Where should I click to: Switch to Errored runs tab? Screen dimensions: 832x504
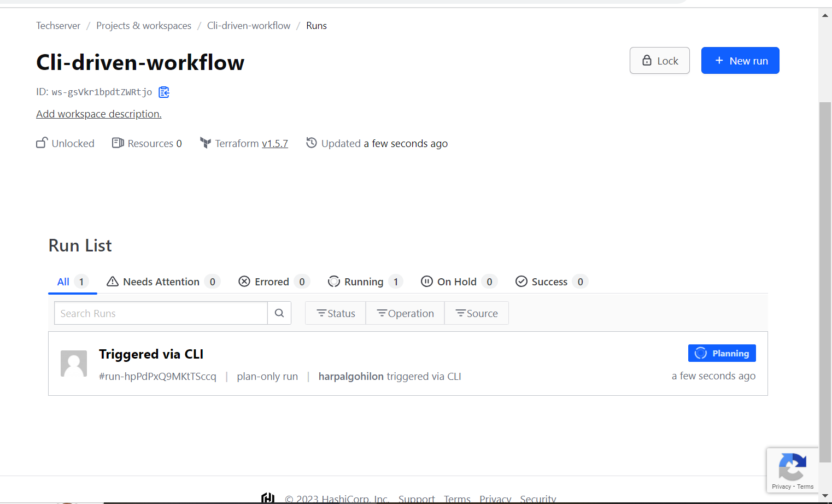tap(274, 282)
